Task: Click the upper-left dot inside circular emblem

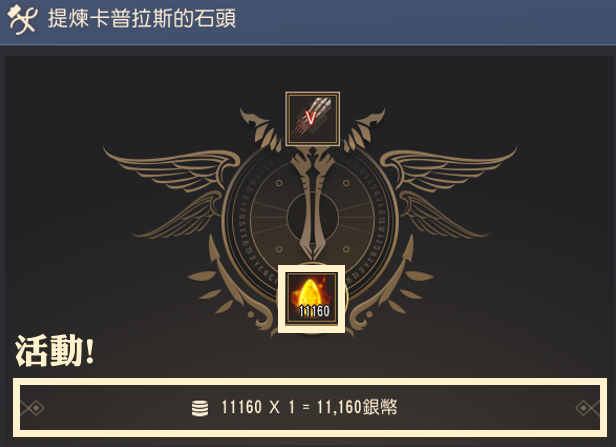Action: (x=279, y=183)
